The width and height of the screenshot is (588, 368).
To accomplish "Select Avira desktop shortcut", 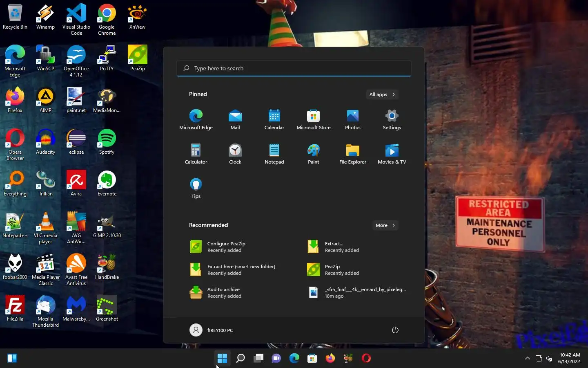I will [x=76, y=184].
